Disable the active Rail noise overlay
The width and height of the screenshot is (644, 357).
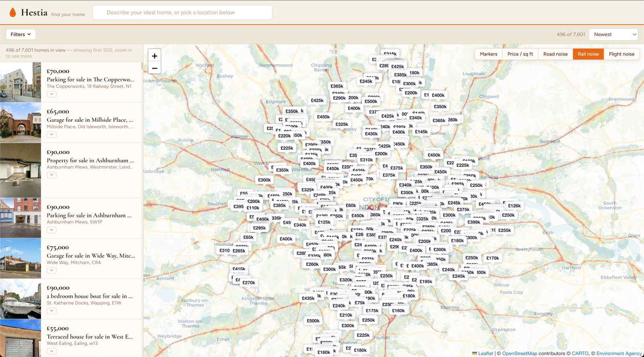pos(588,54)
